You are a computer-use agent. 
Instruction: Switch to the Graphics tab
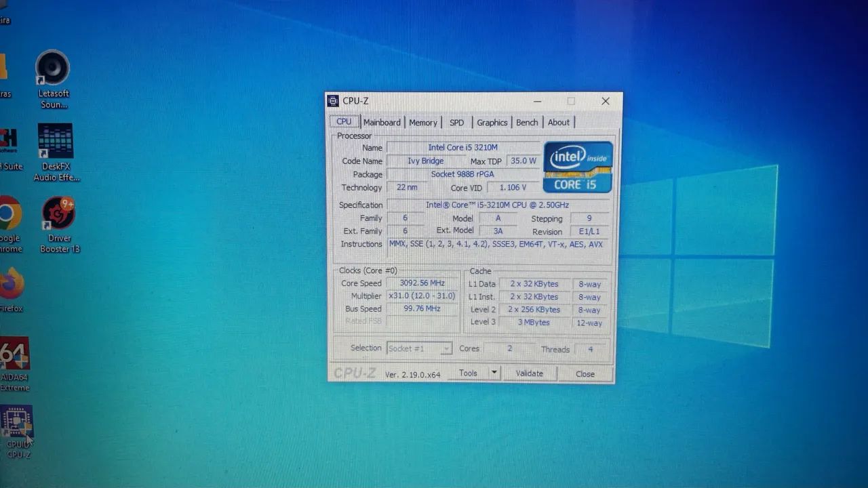point(492,123)
